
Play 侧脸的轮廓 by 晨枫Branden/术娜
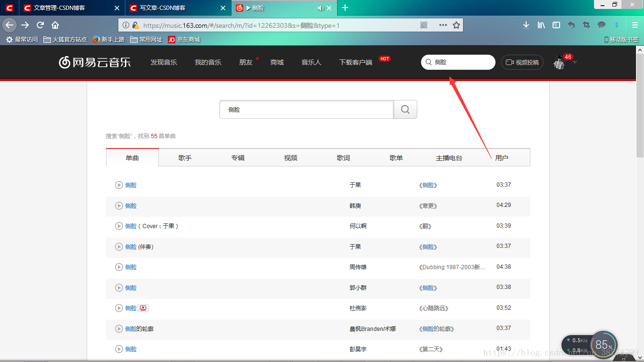coord(119,329)
